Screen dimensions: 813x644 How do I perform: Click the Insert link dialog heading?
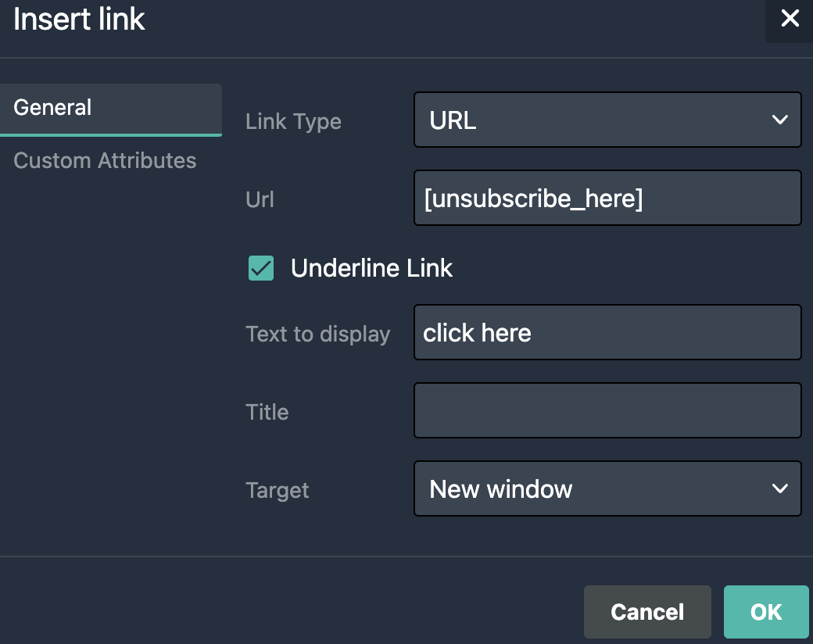[x=79, y=20]
